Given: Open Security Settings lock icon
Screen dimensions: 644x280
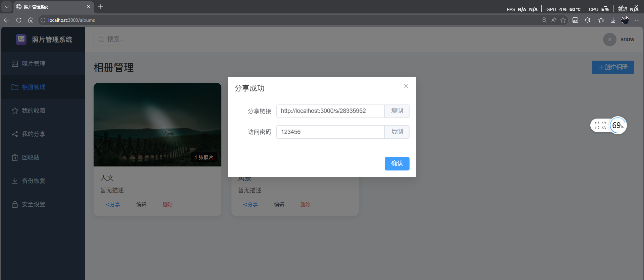Looking at the screenshot, I should coord(15,204).
